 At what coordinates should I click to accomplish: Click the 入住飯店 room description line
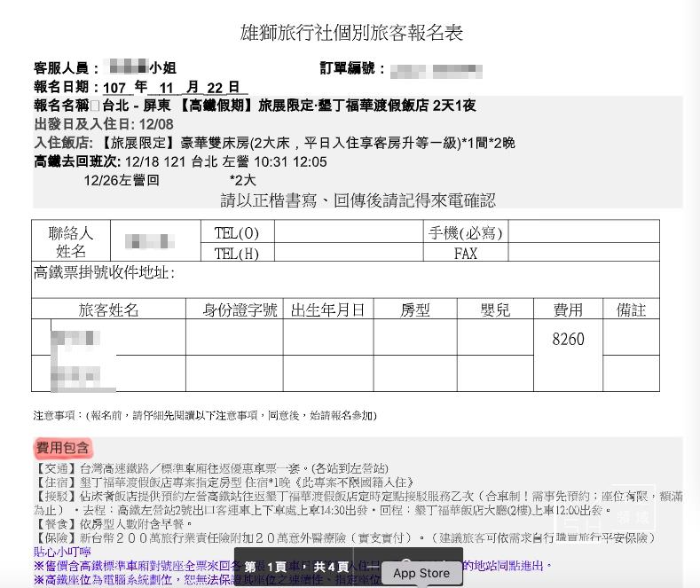[274, 143]
